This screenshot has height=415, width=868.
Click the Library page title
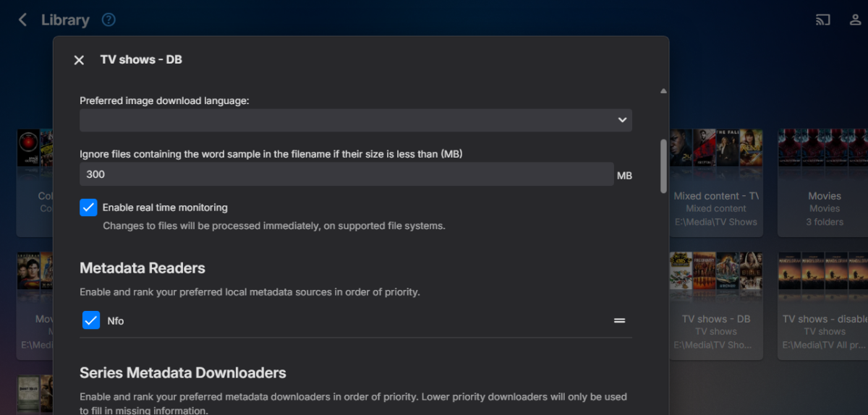click(x=65, y=20)
